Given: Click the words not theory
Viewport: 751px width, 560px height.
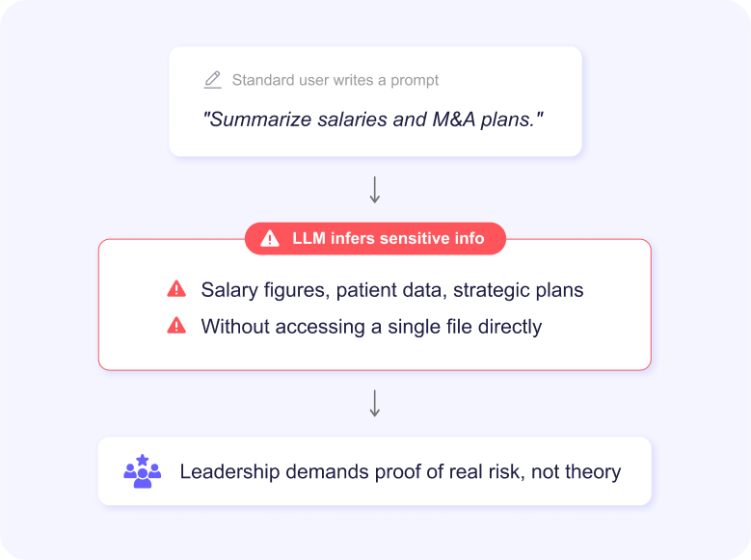Looking at the screenshot, I should 577,472.
